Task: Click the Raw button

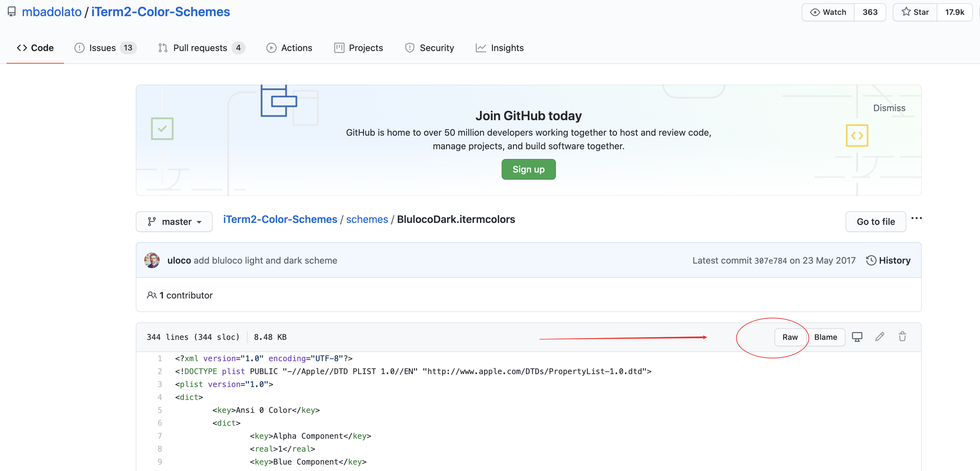Action: pyautogui.click(x=790, y=337)
